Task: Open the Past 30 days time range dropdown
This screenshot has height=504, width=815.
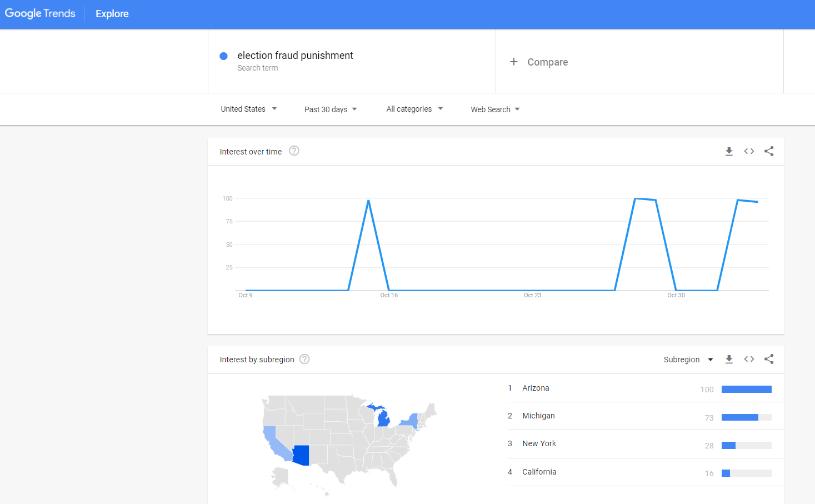Action: click(331, 109)
